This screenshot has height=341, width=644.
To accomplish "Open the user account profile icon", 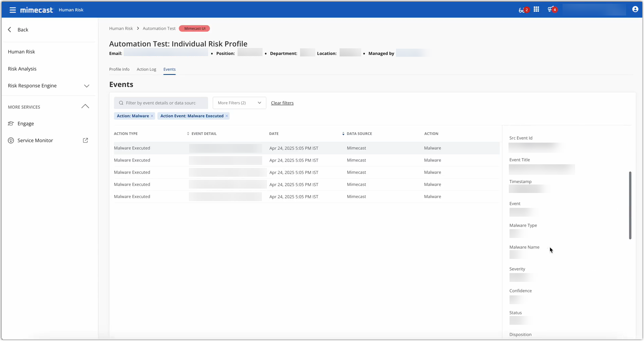I will coord(635,9).
